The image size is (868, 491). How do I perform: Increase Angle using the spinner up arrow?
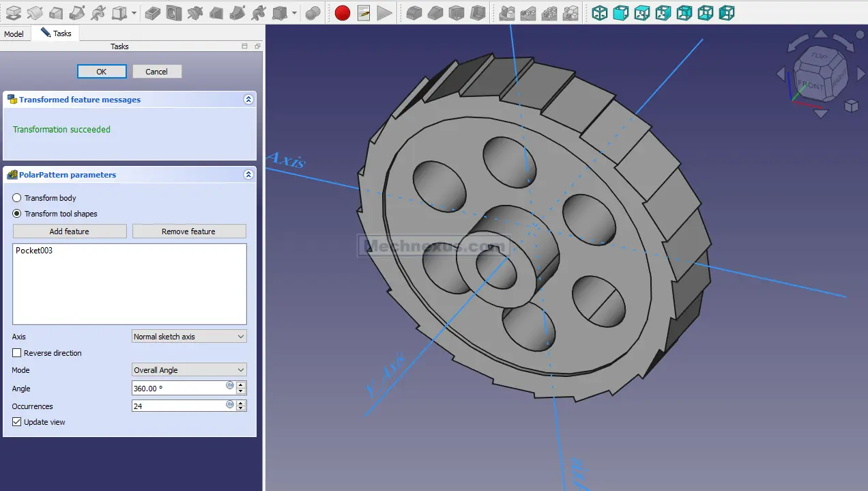click(241, 385)
